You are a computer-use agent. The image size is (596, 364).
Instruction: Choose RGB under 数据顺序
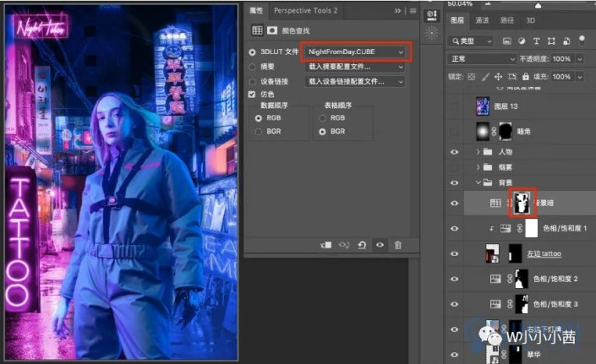[x=259, y=118]
